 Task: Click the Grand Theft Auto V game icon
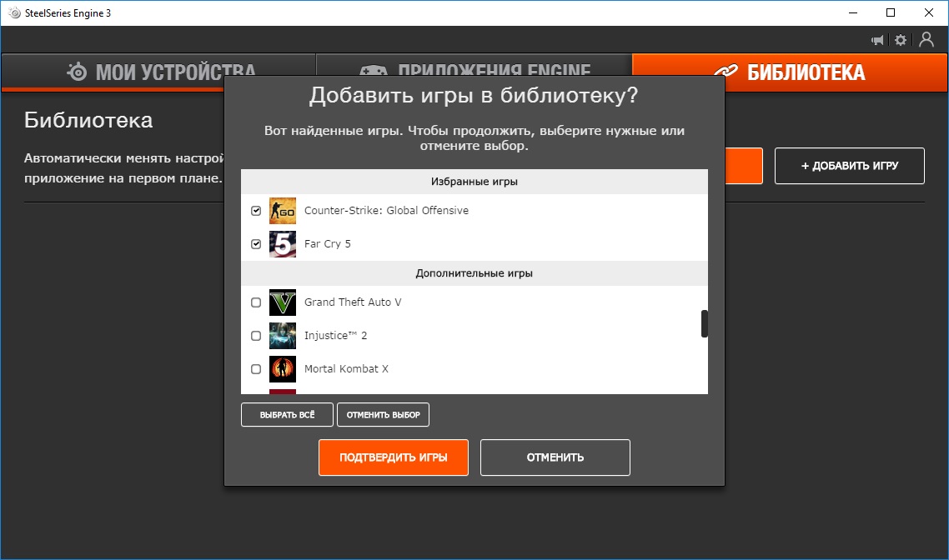[x=283, y=302]
